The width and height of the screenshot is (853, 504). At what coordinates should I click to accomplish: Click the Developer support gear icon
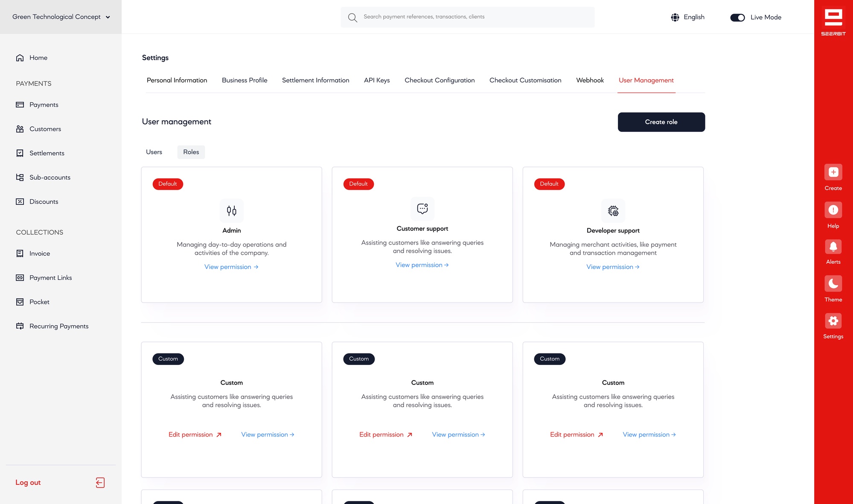[613, 211]
